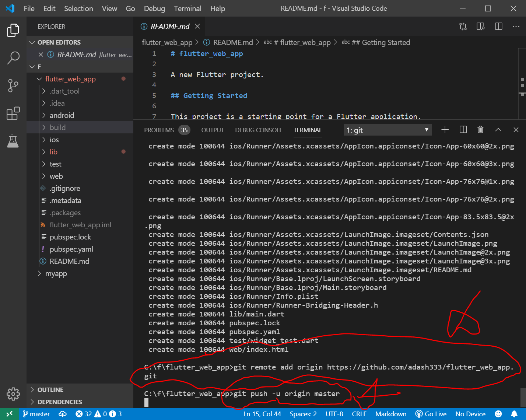Image resolution: width=526 pixels, height=420 pixels.
Task: Click Go Live in status bar
Action: click(431, 414)
